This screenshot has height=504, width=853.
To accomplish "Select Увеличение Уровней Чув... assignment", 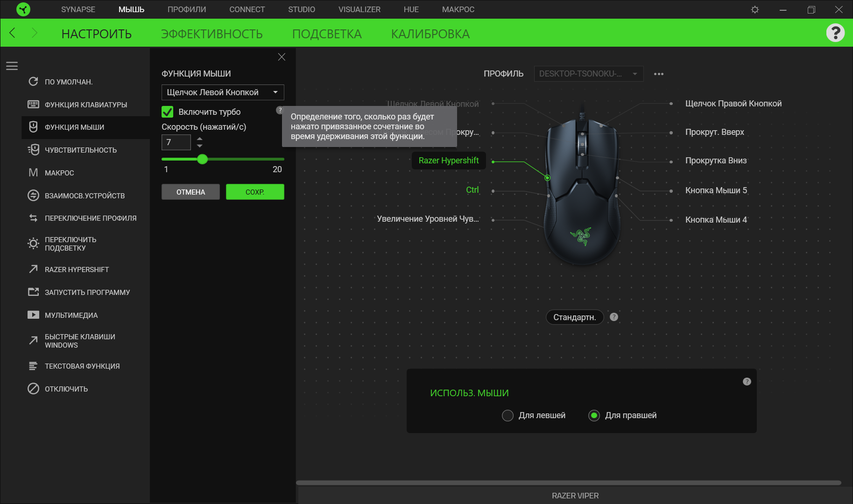I will tap(428, 219).
